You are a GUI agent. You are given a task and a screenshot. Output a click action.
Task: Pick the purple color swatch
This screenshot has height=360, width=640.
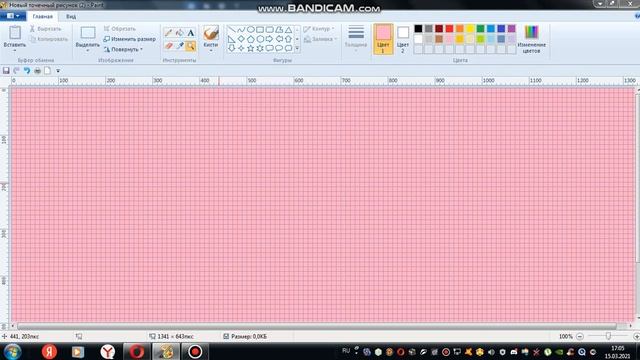click(x=511, y=28)
